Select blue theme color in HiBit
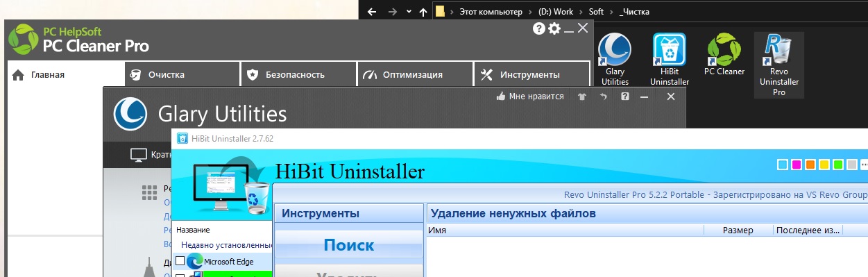The height and width of the screenshot is (277, 868). (783, 165)
